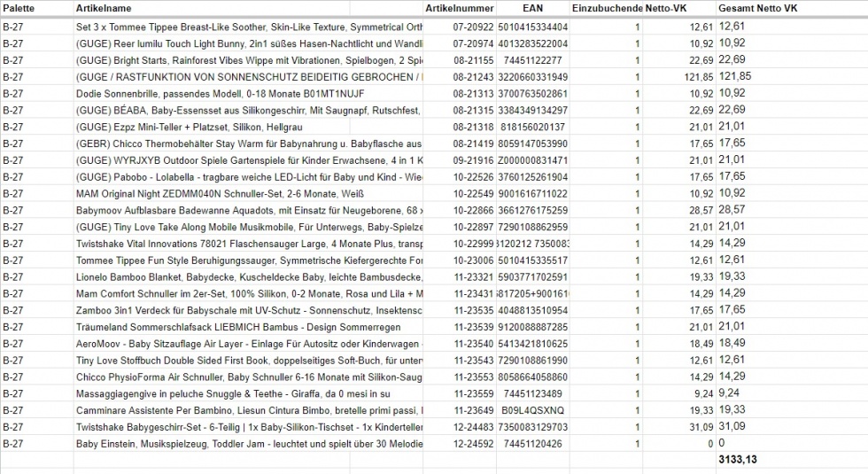The image size is (868, 474).
Task: Click article number 07-20922
Action: 473,27
